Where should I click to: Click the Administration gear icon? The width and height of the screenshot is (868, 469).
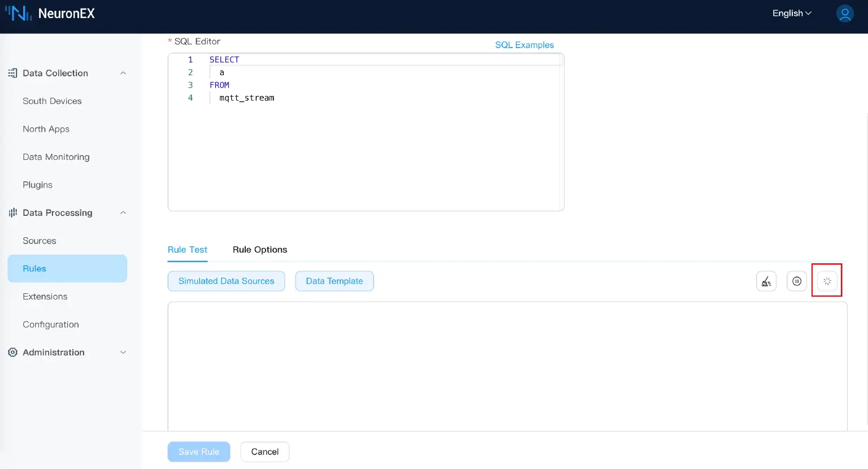tap(12, 353)
